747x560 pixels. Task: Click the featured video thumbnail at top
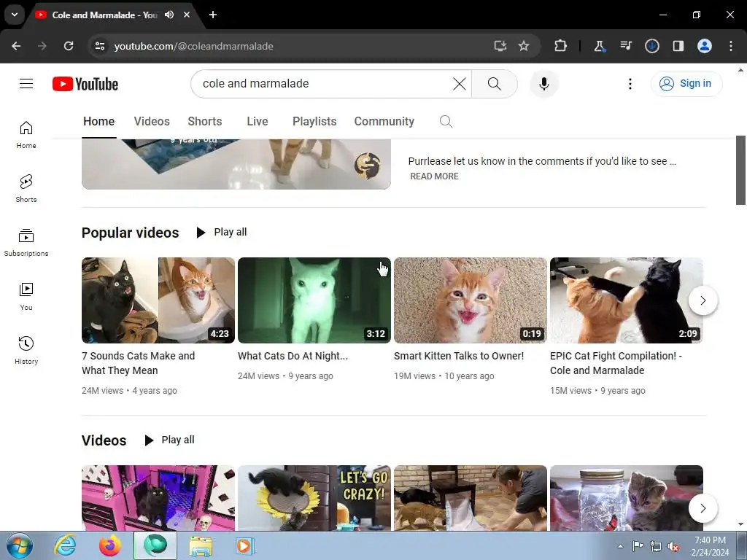tap(236, 164)
